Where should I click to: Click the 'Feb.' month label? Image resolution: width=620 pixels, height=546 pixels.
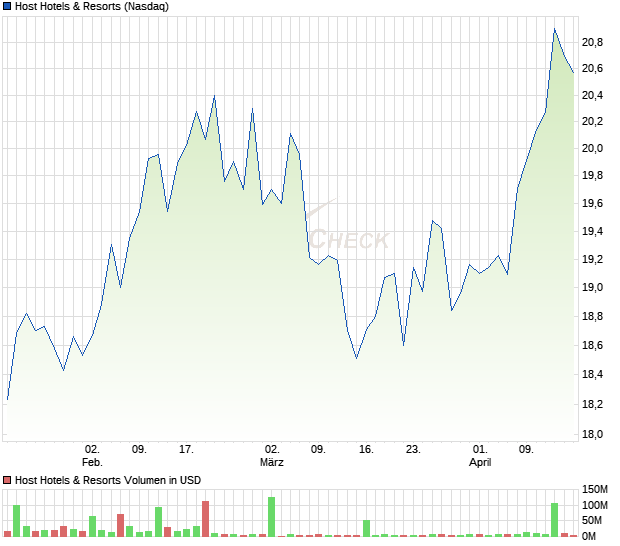point(92,462)
